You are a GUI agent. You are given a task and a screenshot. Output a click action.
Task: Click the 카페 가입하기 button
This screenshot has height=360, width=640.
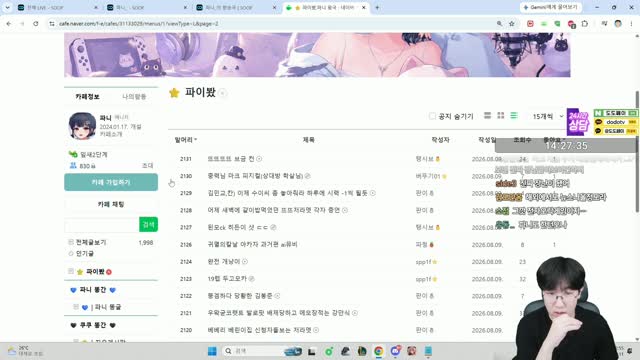[111, 182]
